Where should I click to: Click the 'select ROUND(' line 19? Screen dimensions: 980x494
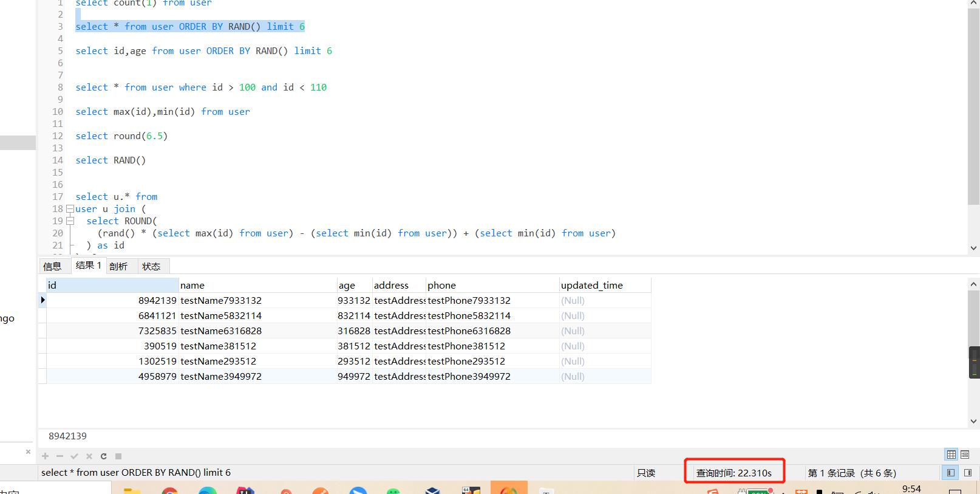(x=121, y=221)
